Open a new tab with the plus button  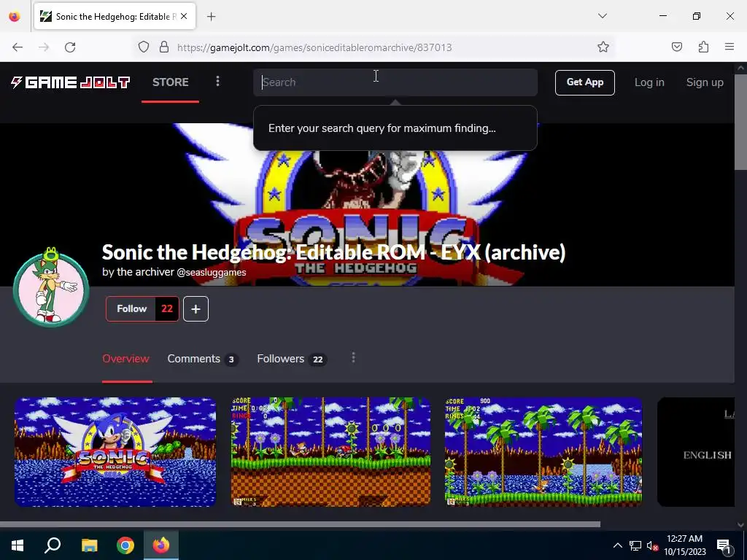tap(211, 17)
